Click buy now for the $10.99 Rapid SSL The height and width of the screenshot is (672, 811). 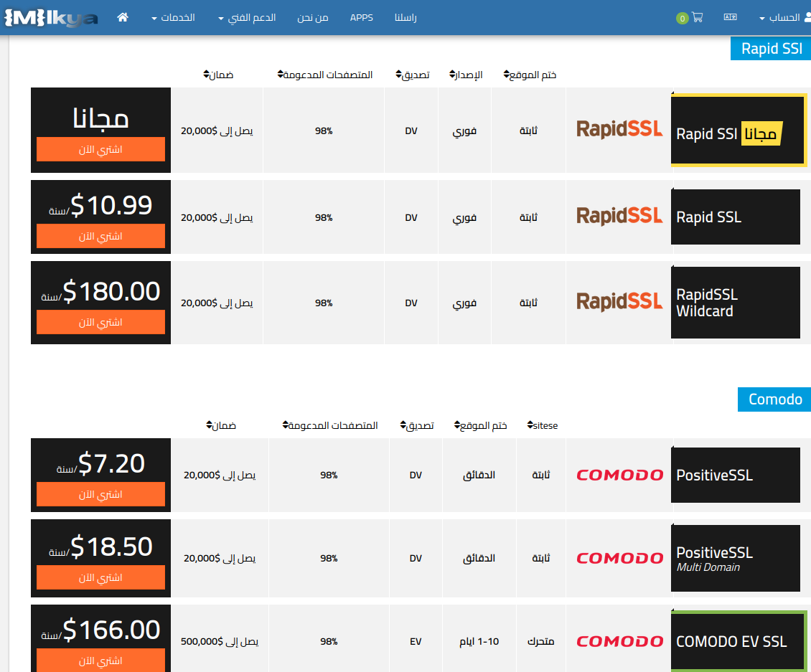(x=100, y=236)
